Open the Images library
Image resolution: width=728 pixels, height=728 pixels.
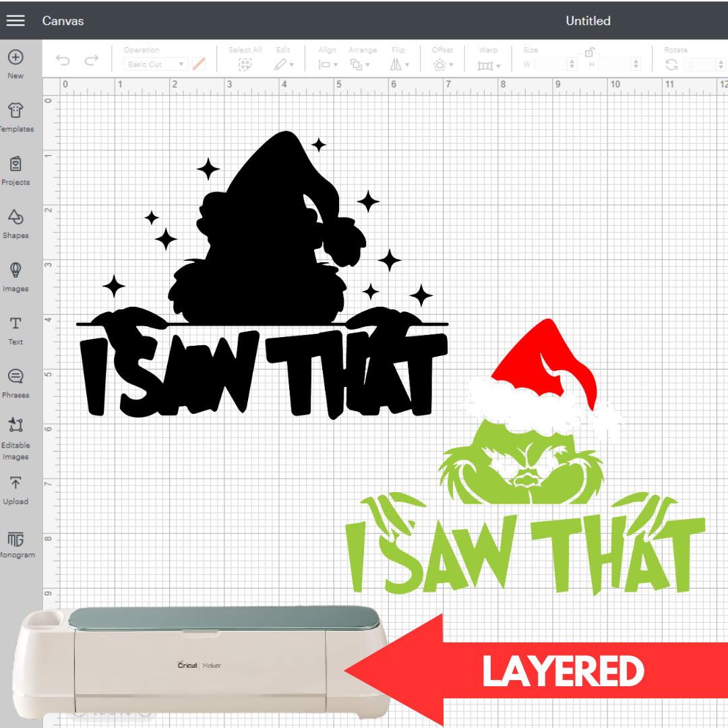[16, 277]
